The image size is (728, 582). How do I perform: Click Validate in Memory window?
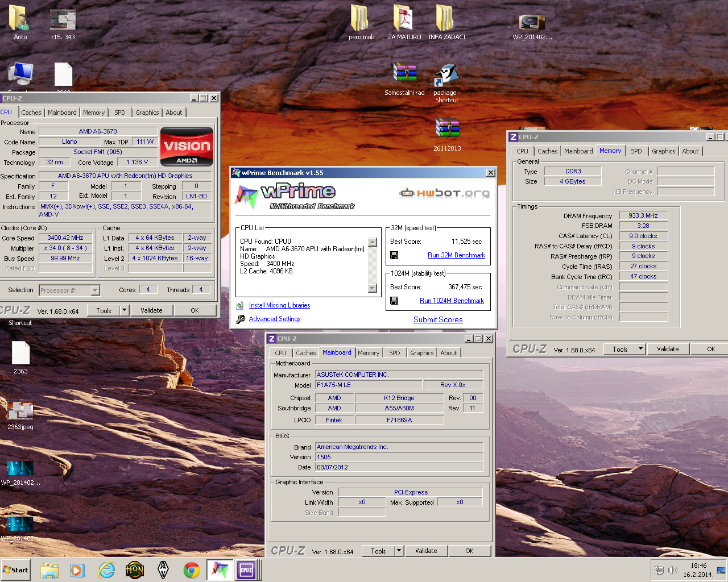pos(668,349)
